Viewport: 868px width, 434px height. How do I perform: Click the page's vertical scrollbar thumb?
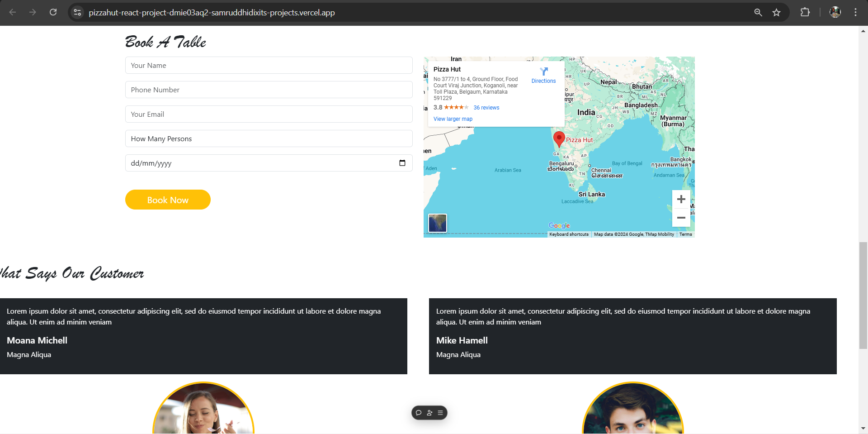[863, 295]
